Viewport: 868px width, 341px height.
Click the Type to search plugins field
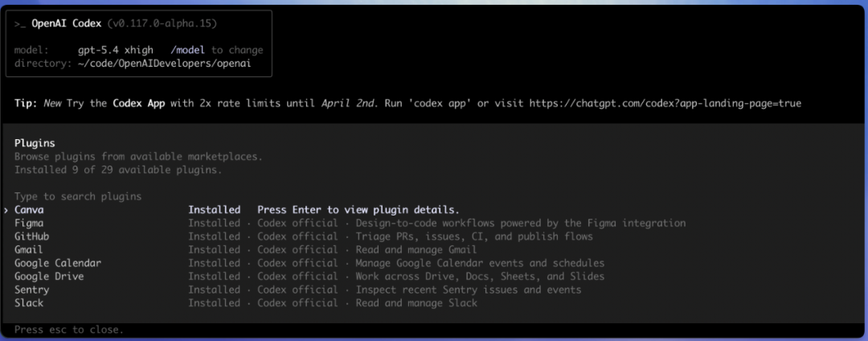click(78, 196)
